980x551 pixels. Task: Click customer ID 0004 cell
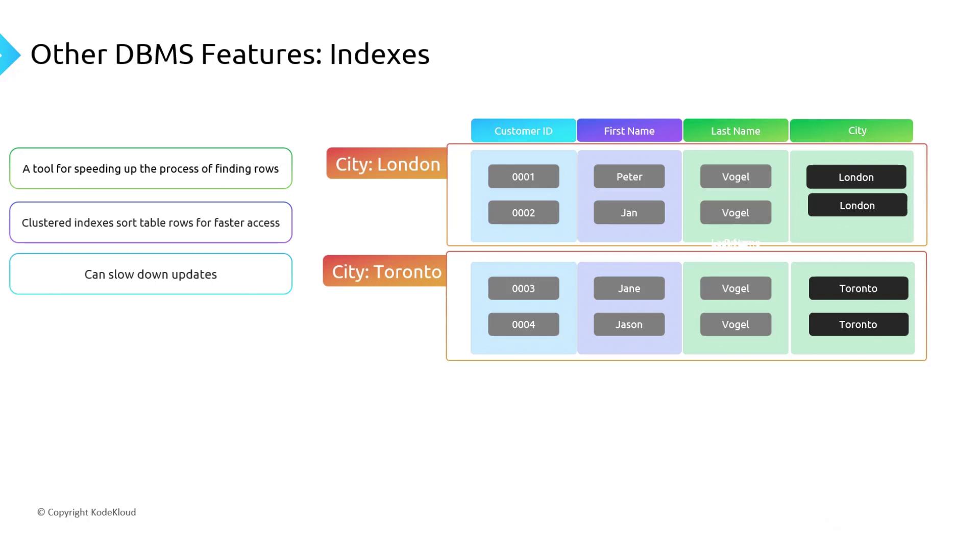[x=523, y=324]
